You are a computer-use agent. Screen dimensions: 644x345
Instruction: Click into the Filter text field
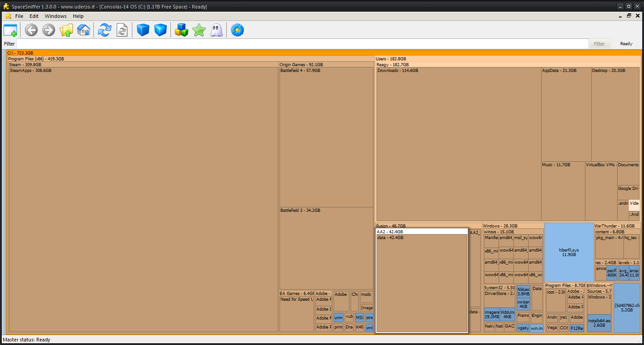click(303, 44)
